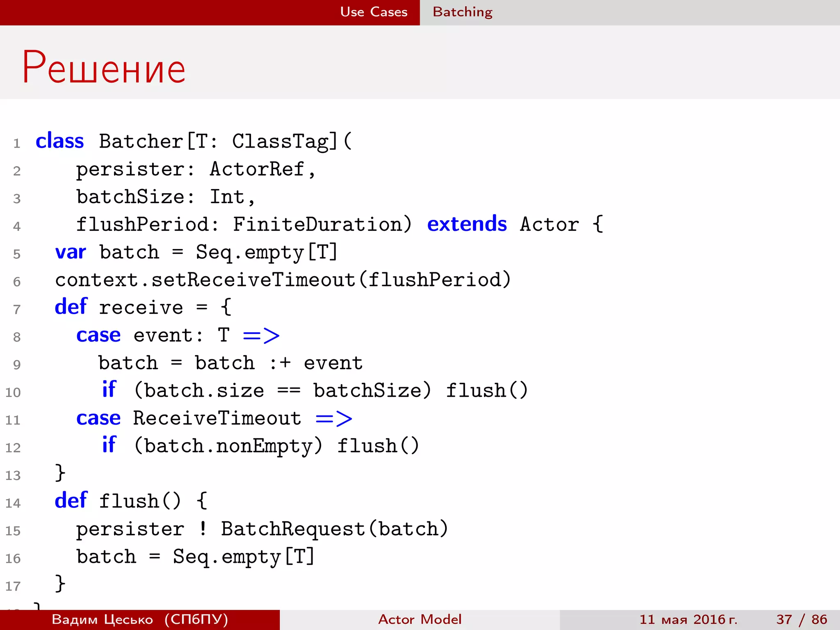Click (batch.nonEmpty) flush() on line 12
This screenshot has width=840, height=630.
click(x=276, y=446)
